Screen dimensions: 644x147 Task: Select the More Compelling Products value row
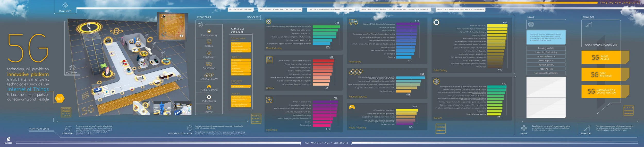click(x=546, y=73)
